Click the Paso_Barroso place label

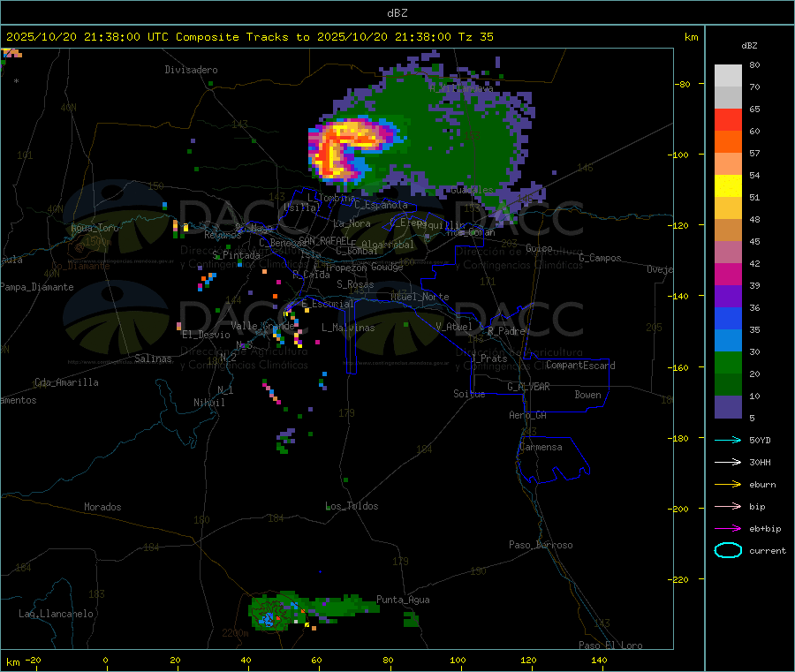coord(541,545)
